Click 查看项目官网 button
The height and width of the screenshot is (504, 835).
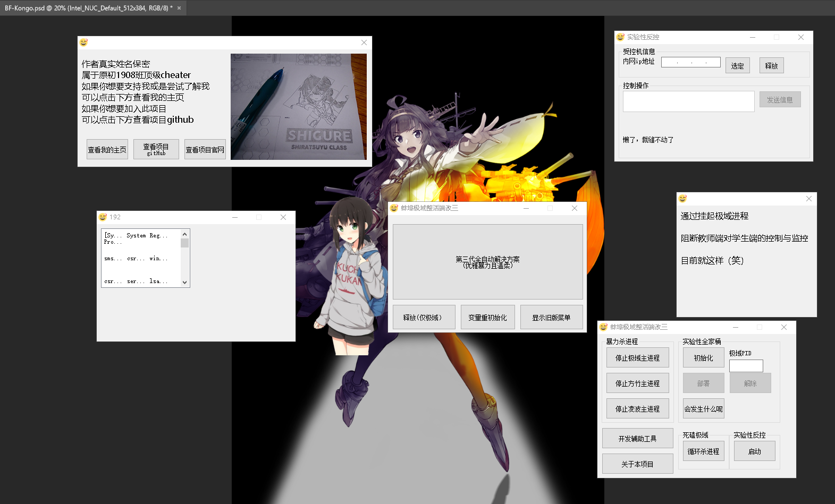tap(205, 150)
